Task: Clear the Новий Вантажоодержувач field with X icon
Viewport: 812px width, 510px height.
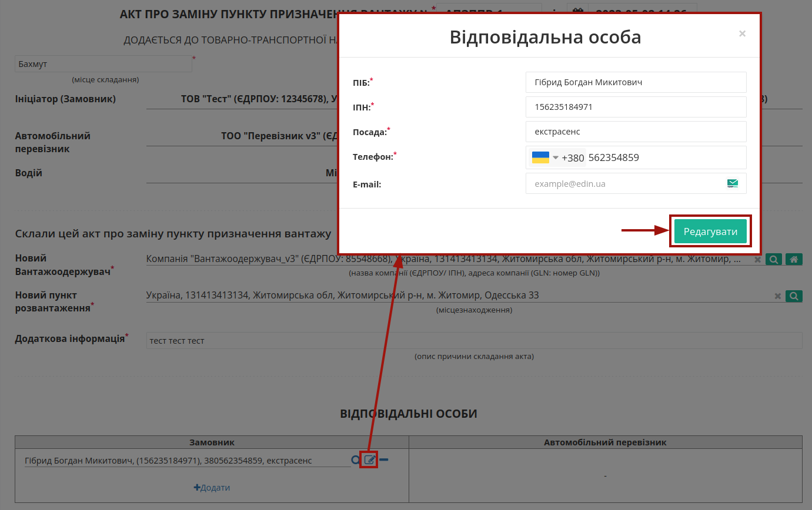Action: tap(758, 259)
